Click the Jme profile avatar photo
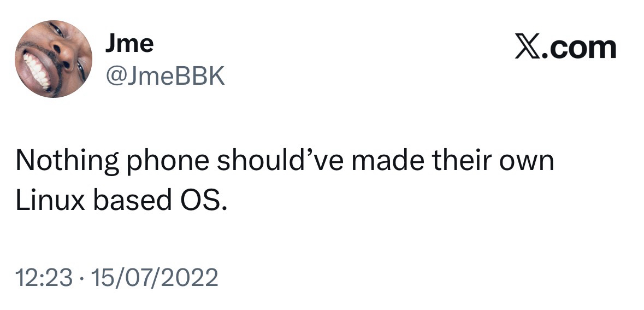644x310 pixels. tap(53, 59)
